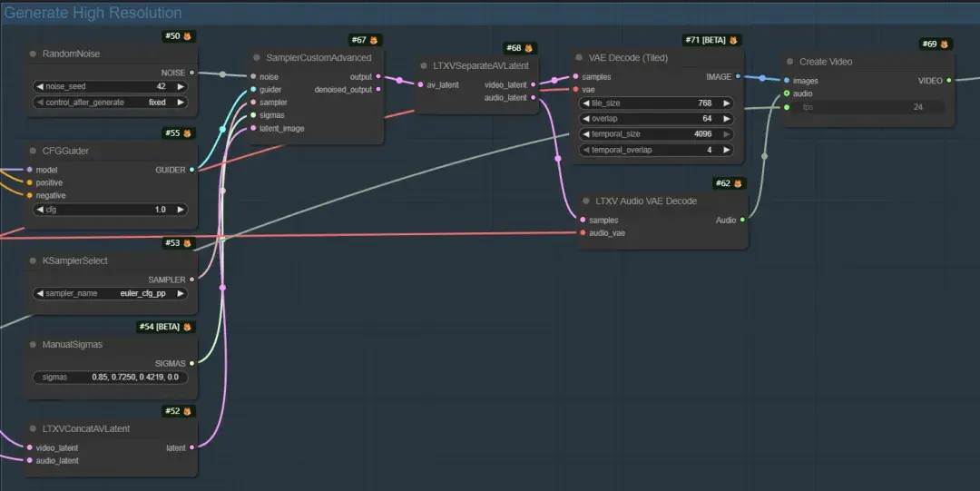Click the fox badge icon on node #69

pyautogui.click(x=944, y=44)
